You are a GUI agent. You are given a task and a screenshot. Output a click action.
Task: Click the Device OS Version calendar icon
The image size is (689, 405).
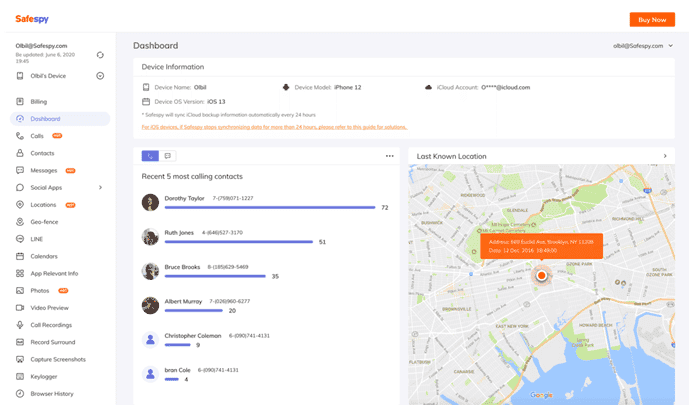[146, 101]
